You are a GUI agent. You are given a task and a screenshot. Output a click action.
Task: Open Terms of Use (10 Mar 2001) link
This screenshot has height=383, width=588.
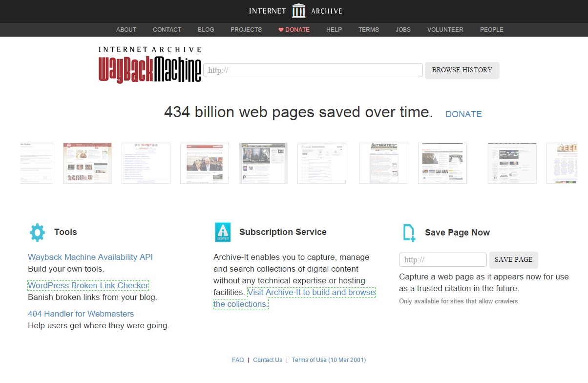(x=329, y=360)
